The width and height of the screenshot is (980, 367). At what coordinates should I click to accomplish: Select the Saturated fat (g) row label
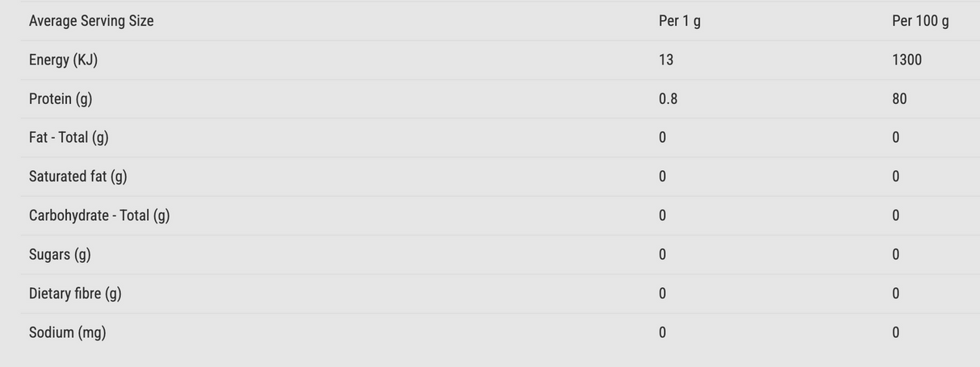78,176
